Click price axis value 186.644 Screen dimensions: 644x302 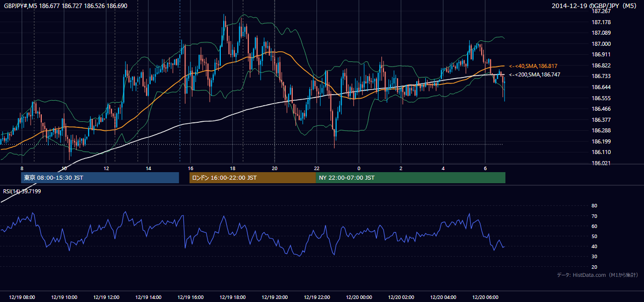coord(601,87)
